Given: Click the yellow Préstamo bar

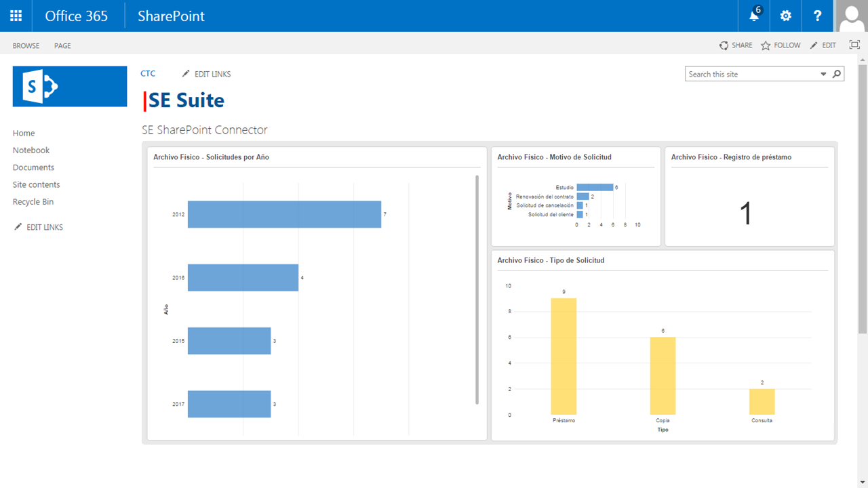Looking at the screenshot, I should click(x=564, y=356).
